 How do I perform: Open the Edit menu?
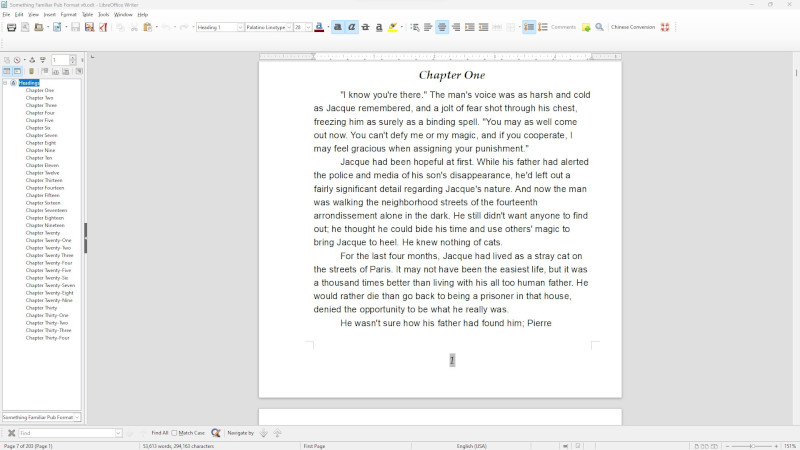(19, 15)
